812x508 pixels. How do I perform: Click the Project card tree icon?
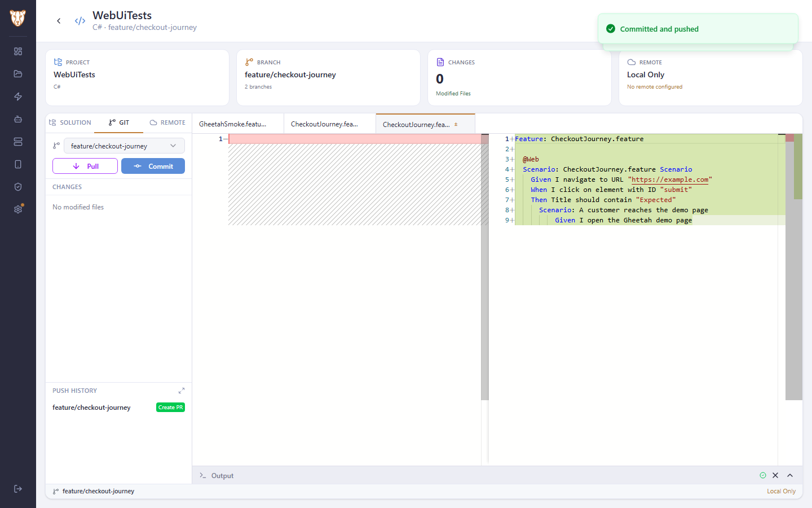tap(58, 62)
